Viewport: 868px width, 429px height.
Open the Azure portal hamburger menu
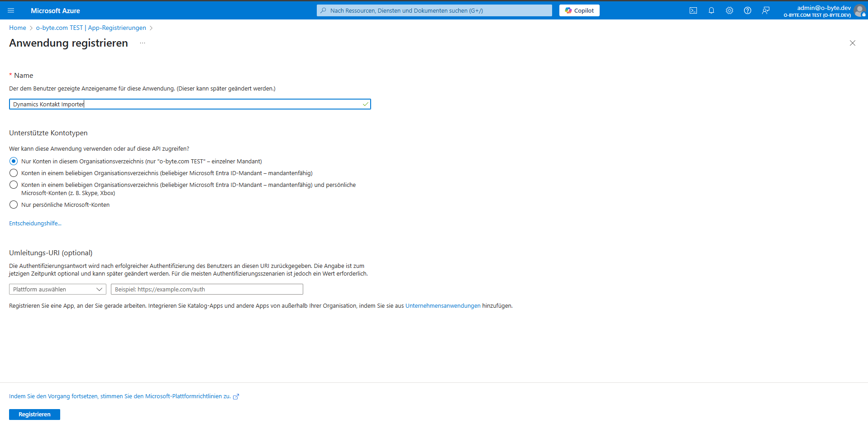(11, 10)
